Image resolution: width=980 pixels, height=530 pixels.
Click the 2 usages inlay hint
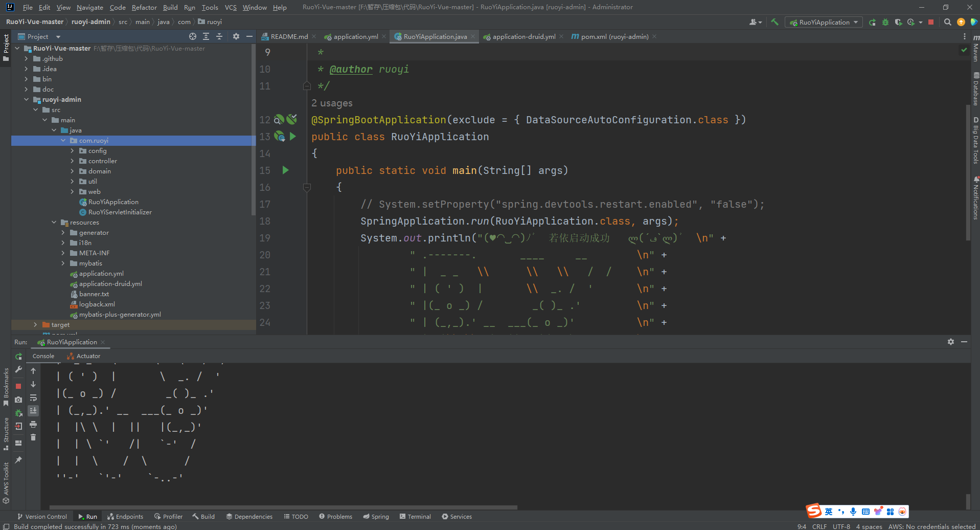pos(332,103)
